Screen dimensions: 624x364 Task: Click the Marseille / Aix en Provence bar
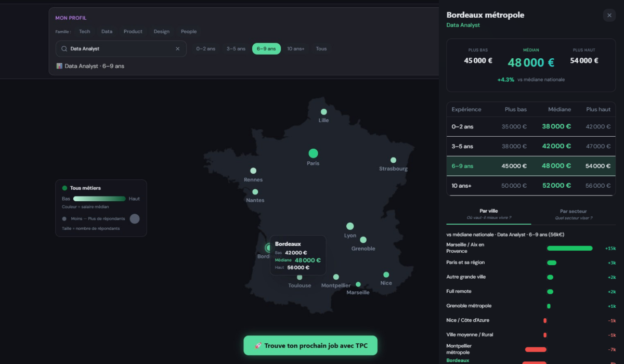pos(569,249)
